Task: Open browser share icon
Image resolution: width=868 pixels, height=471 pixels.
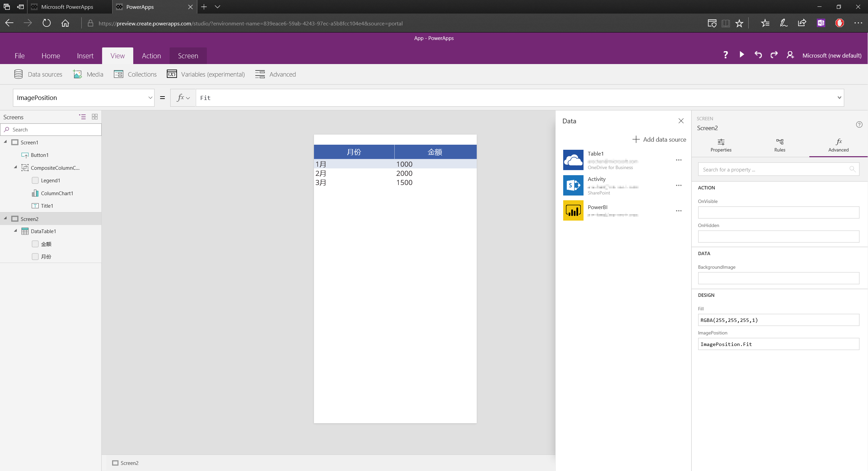Action: click(x=802, y=23)
